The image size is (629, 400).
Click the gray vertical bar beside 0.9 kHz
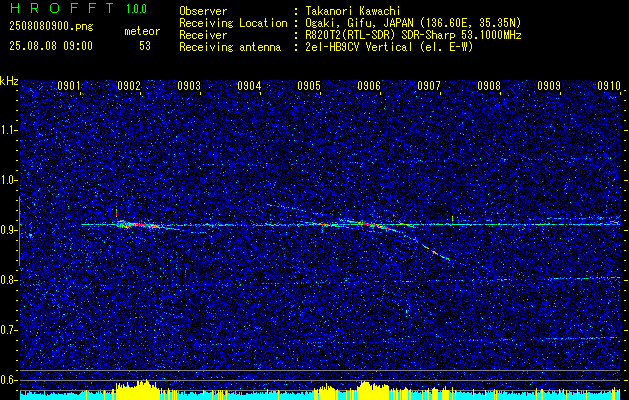pos(19,231)
